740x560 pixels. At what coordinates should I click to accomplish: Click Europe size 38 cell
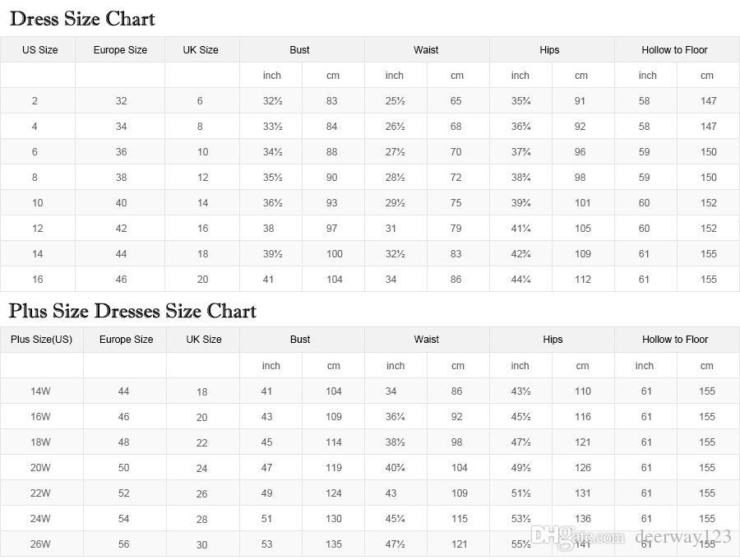[x=121, y=178]
